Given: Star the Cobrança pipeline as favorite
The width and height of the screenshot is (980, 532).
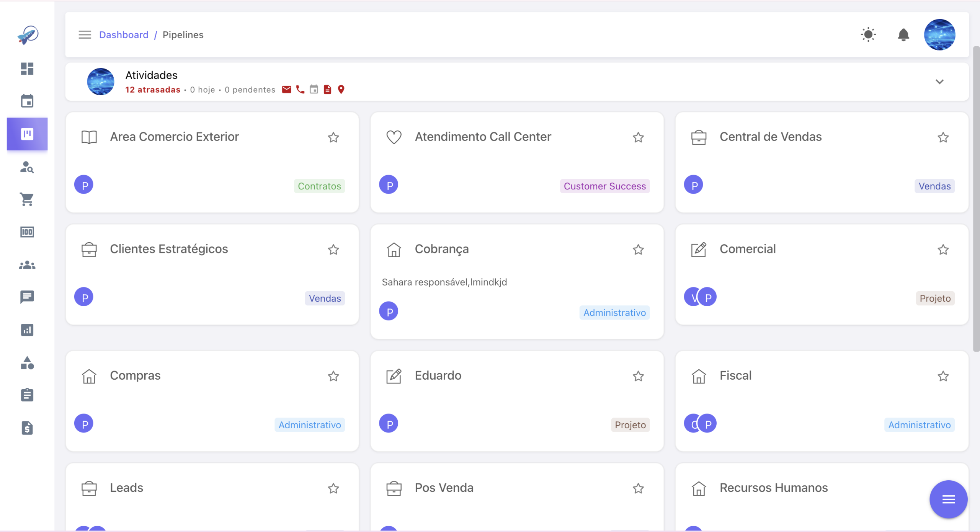Looking at the screenshot, I should [638, 250].
